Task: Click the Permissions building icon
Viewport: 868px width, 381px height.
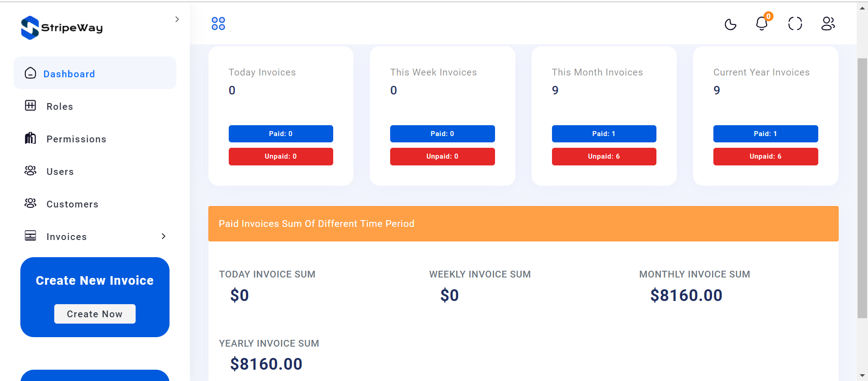Action: [30, 138]
